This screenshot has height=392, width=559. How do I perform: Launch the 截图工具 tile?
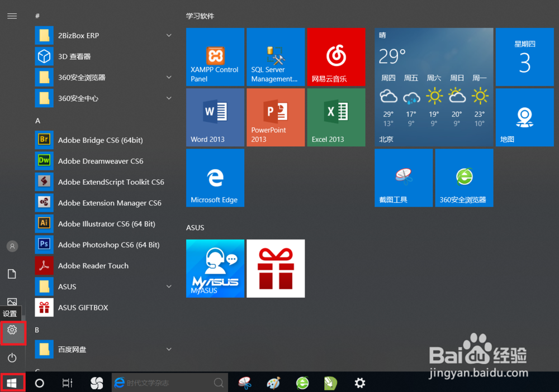coord(404,178)
